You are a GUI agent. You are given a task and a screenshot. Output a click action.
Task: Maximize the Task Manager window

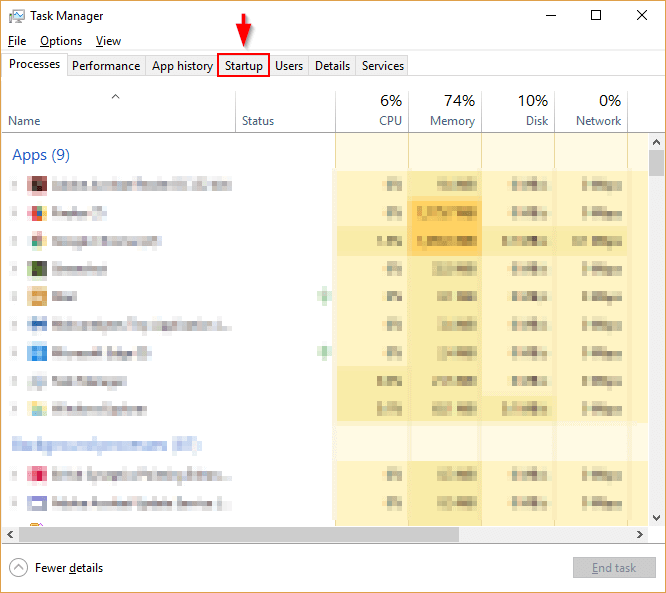tap(596, 15)
